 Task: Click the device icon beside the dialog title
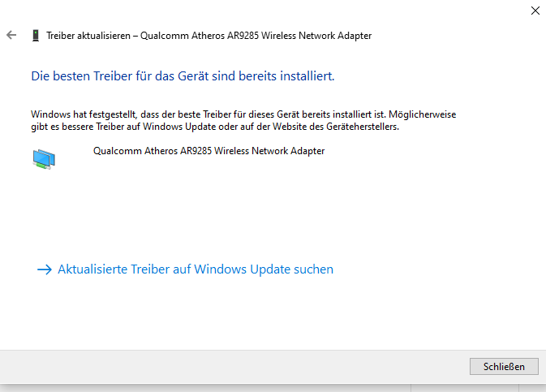coord(36,36)
